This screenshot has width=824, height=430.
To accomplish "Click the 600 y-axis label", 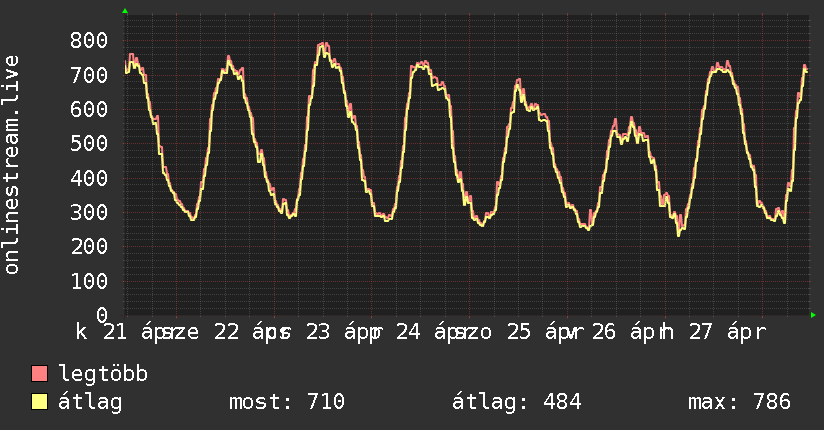I will click(89, 109).
